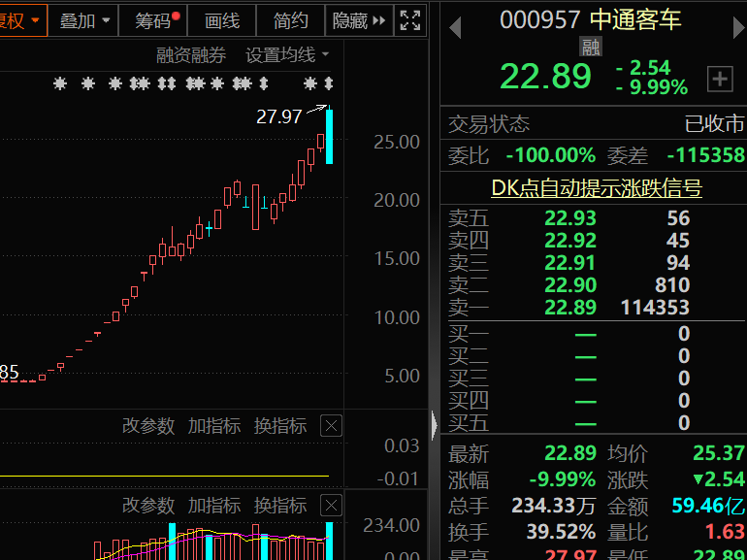This screenshot has width=747, height=560.
Task: Go to previous stock using left arrow
Action: pos(453,28)
